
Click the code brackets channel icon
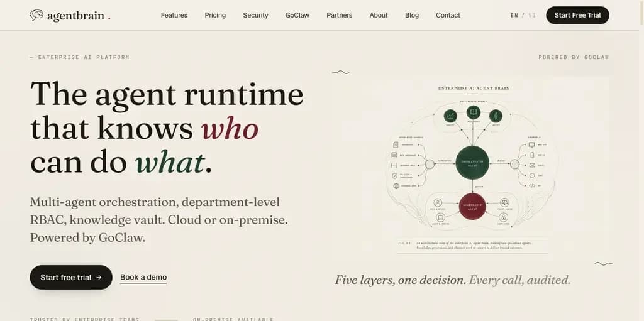point(532,185)
